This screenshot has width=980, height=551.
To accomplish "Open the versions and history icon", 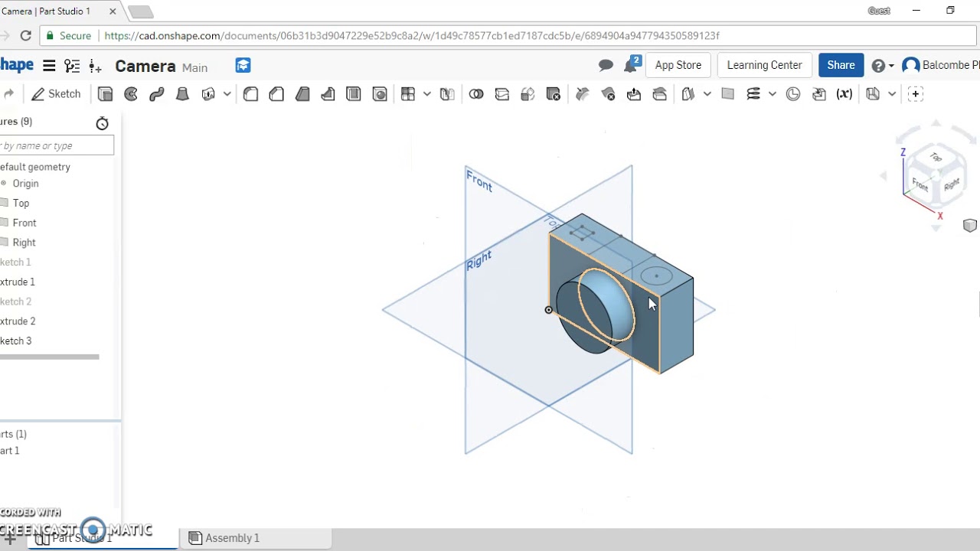I will [x=72, y=66].
